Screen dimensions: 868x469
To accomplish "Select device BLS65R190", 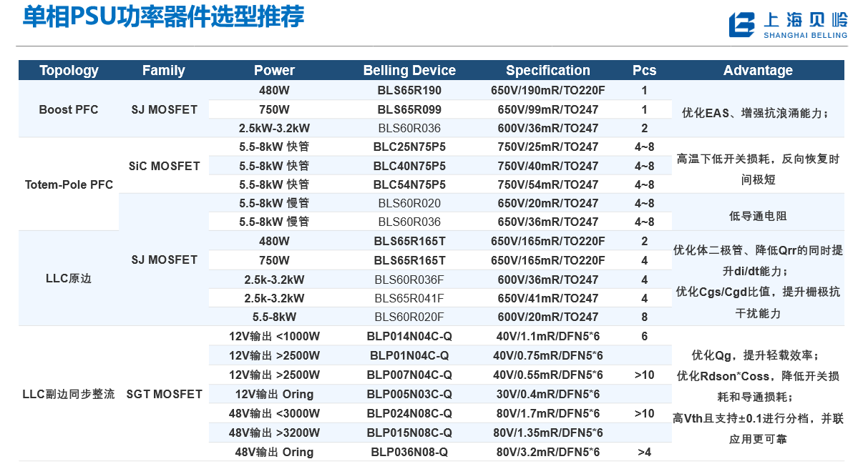I will click(x=409, y=91).
